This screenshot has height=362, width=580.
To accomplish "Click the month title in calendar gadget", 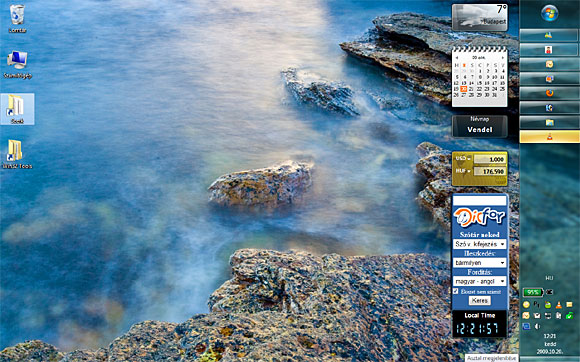I will point(479,58).
